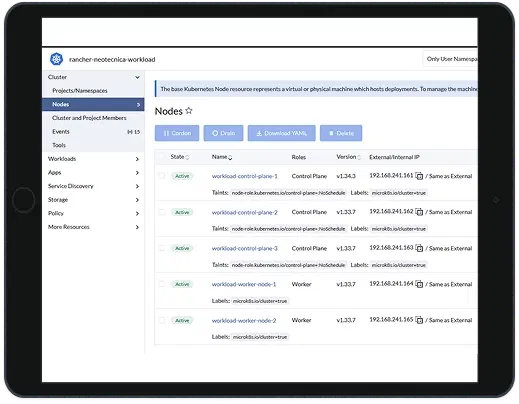The height and width of the screenshot is (404, 519).
Task: Copy IP address 192.168.241.165 with clipboard icon
Action: (x=419, y=320)
